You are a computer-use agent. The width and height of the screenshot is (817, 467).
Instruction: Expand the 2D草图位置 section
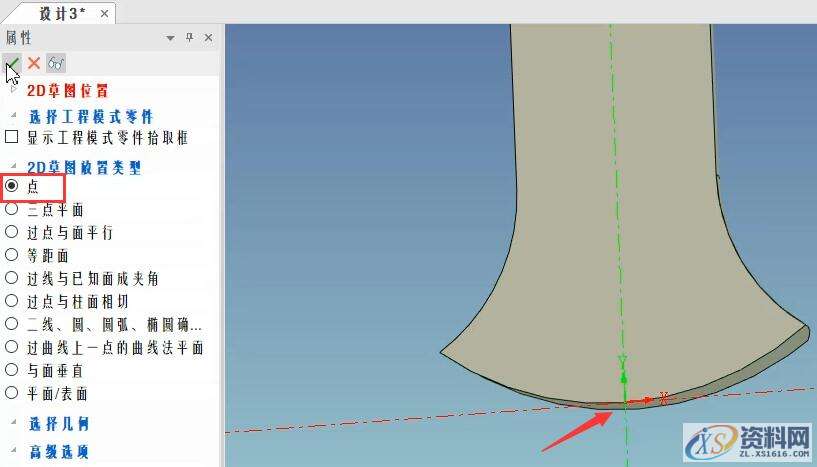[x=14, y=90]
